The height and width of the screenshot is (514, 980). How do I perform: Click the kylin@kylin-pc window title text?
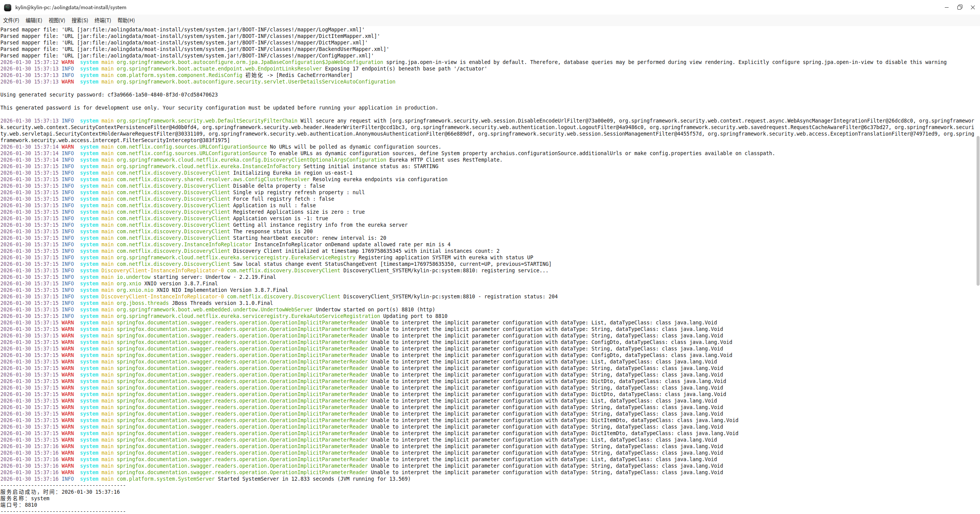click(71, 7)
